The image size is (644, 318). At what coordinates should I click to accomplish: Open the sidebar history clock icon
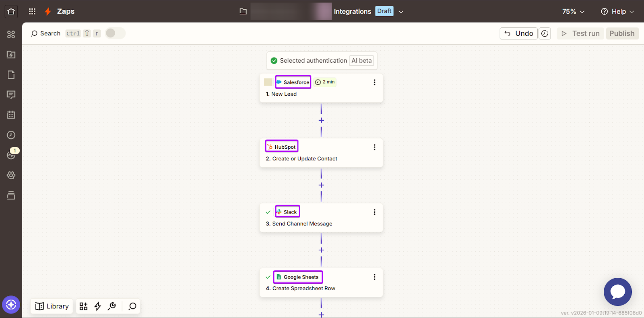pyautogui.click(x=11, y=135)
